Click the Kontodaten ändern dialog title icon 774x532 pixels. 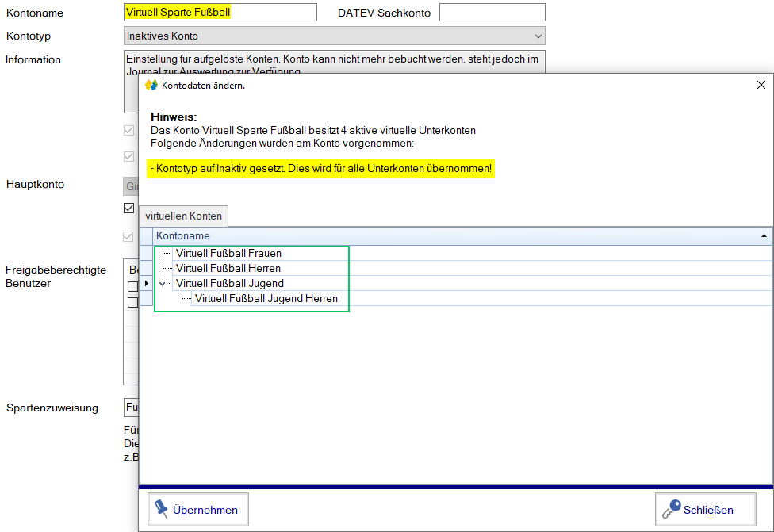point(151,85)
